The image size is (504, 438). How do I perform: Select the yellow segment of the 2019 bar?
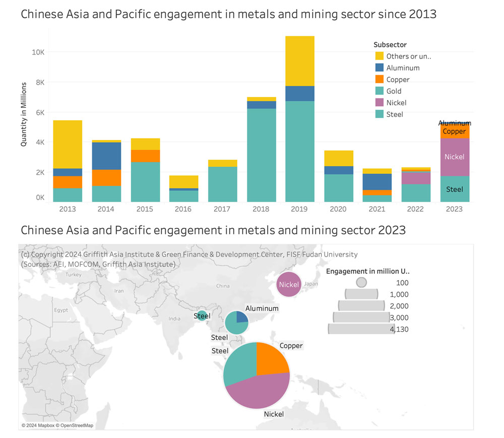[x=300, y=60]
